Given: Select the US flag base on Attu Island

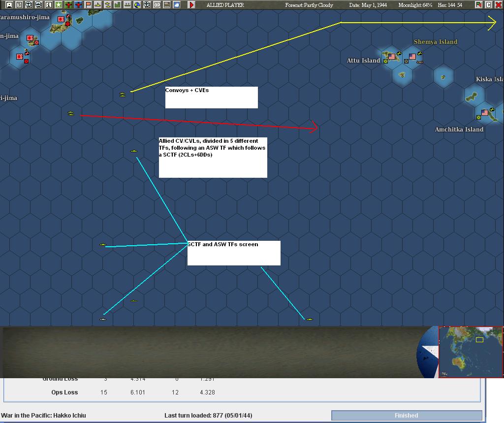Looking at the screenshot, I should tap(391, 57).
